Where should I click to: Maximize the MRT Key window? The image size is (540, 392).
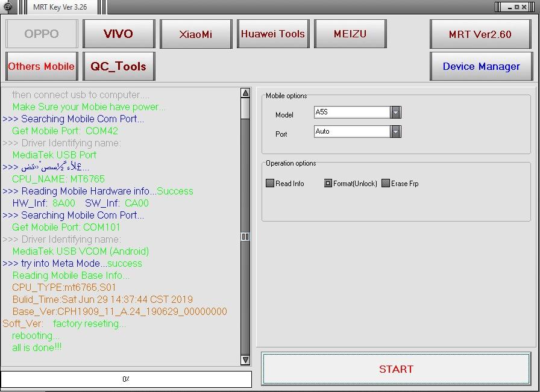516,7
